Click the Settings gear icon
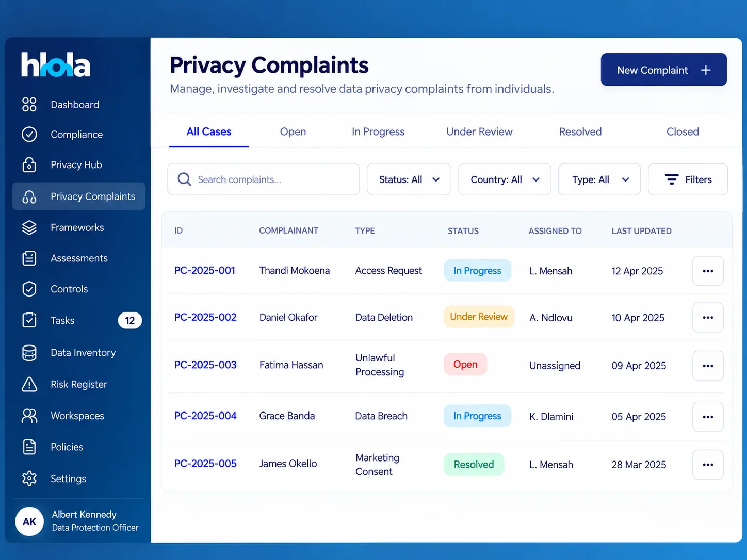Image resolution: width=747 pixels, height=560 pixels. click(x=29, y=479)
